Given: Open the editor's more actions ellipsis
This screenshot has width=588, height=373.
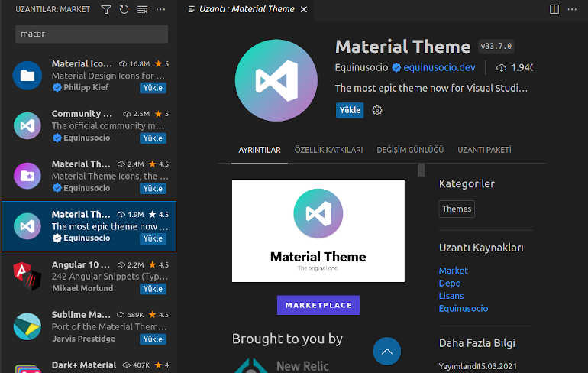Looking at the screenshot, I should pos(572,9).
